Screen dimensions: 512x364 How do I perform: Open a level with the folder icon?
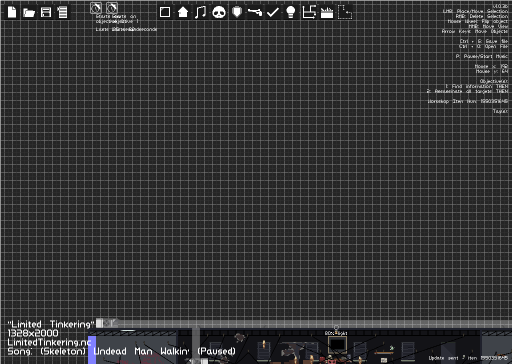[x=29, y=13]
